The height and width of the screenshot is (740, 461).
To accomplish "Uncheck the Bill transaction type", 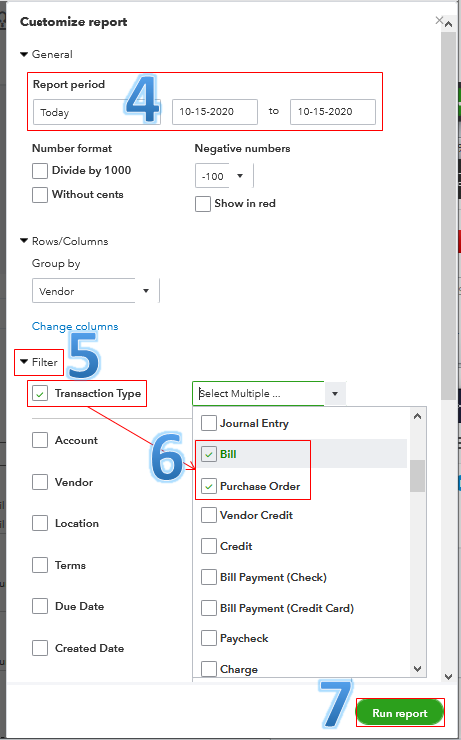I will (209, 454).
